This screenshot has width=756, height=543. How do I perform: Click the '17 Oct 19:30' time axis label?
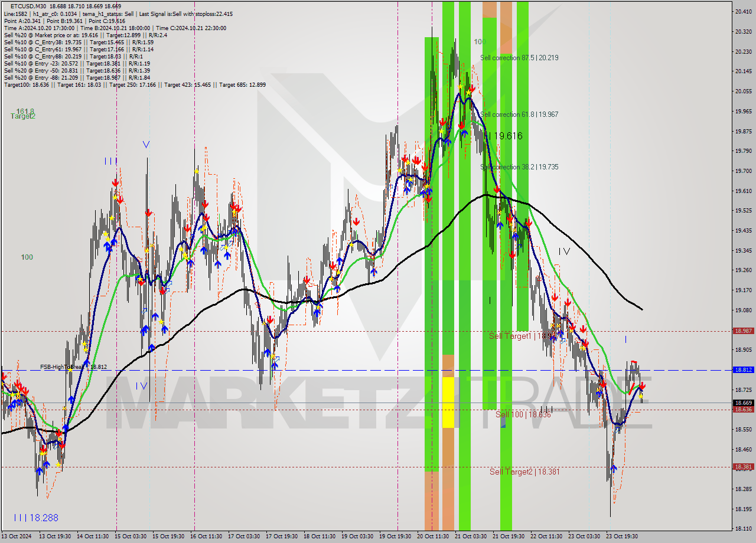[282, 537]
